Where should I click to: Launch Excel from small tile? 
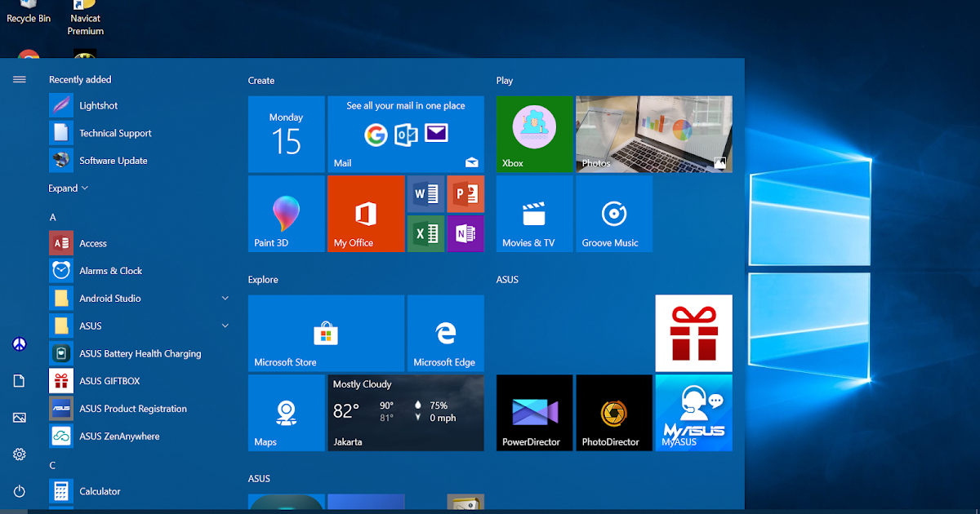[x=425, y=234]
